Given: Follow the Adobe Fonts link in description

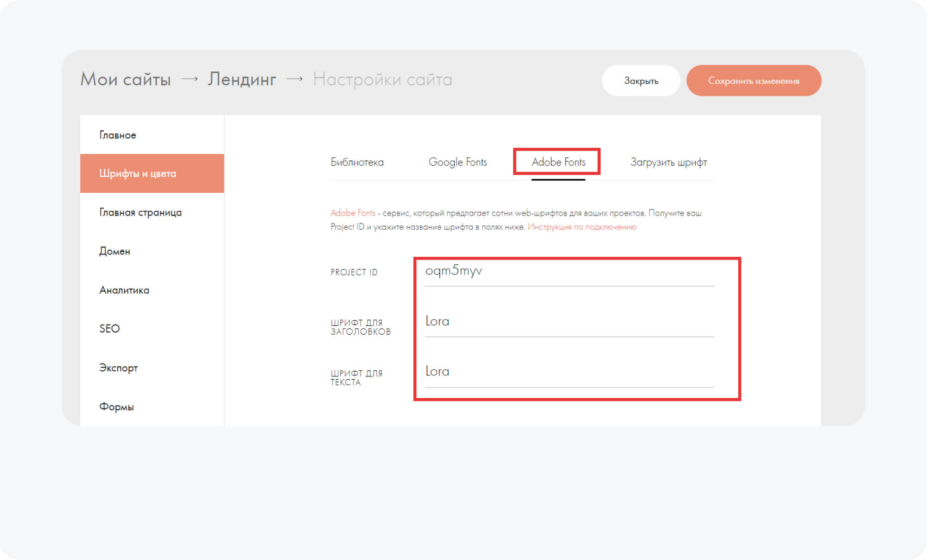Looking at the screenshot, I should [353, 213].
